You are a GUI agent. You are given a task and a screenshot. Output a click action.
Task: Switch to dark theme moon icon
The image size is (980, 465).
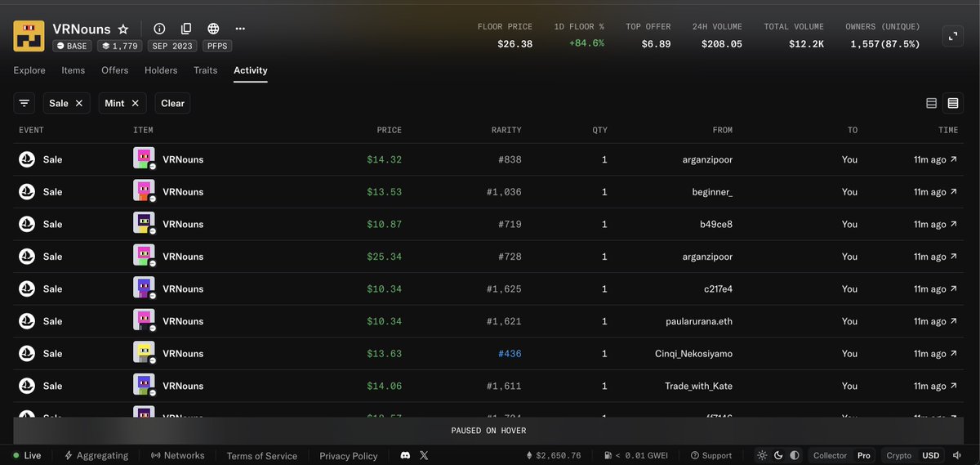coord(778,455)
